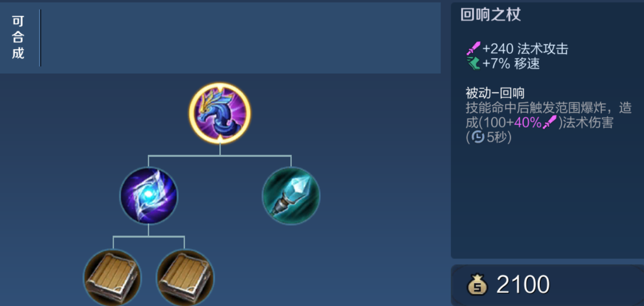This screenshot has width=644, height=306.
Task: Click the empty craftable list area beside 可合成
Action: coord(240,38)
